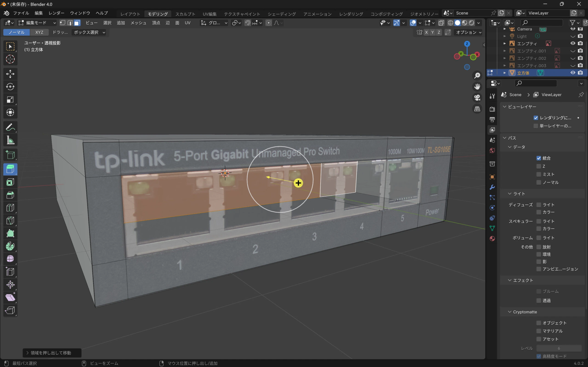Open the 編集モード mode dropdown

(x=37, y=23)
